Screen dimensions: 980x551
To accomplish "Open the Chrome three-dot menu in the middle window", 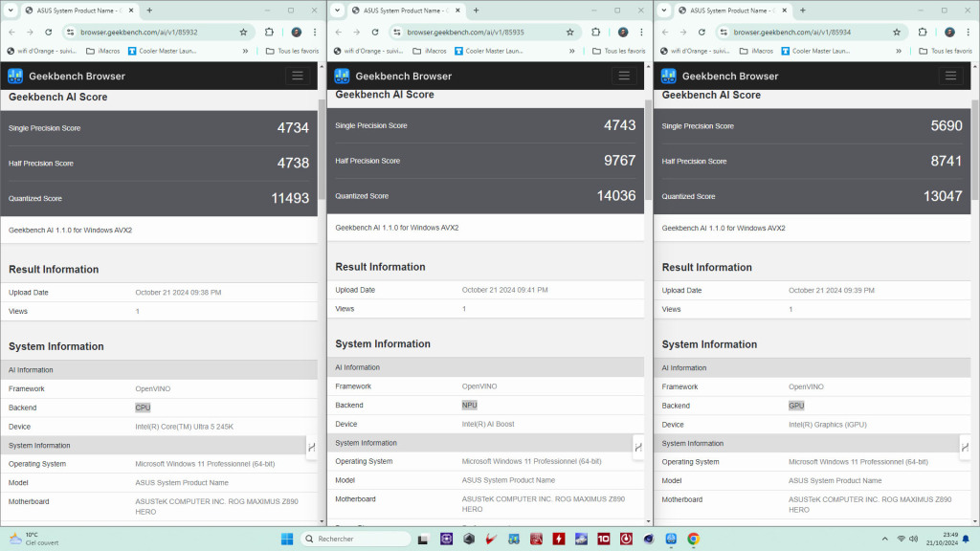I will pyautogui.click(x=642, y=32).
